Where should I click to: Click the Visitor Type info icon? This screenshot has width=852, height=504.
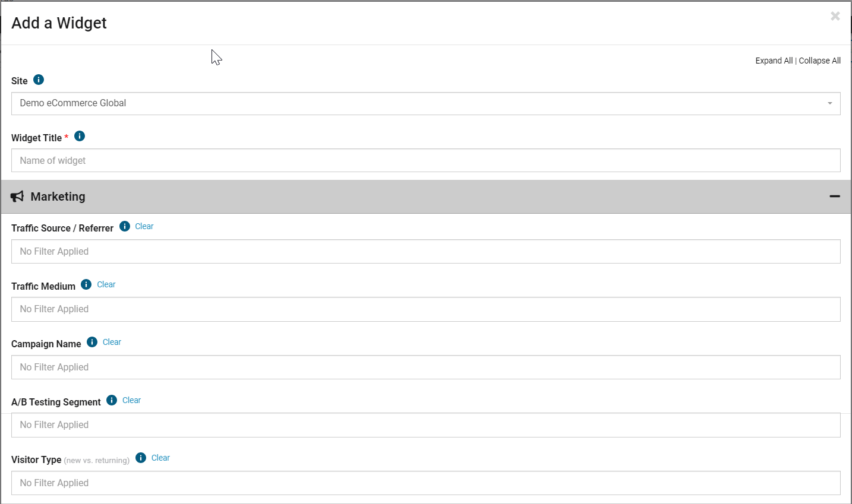(x=140, y=457)
